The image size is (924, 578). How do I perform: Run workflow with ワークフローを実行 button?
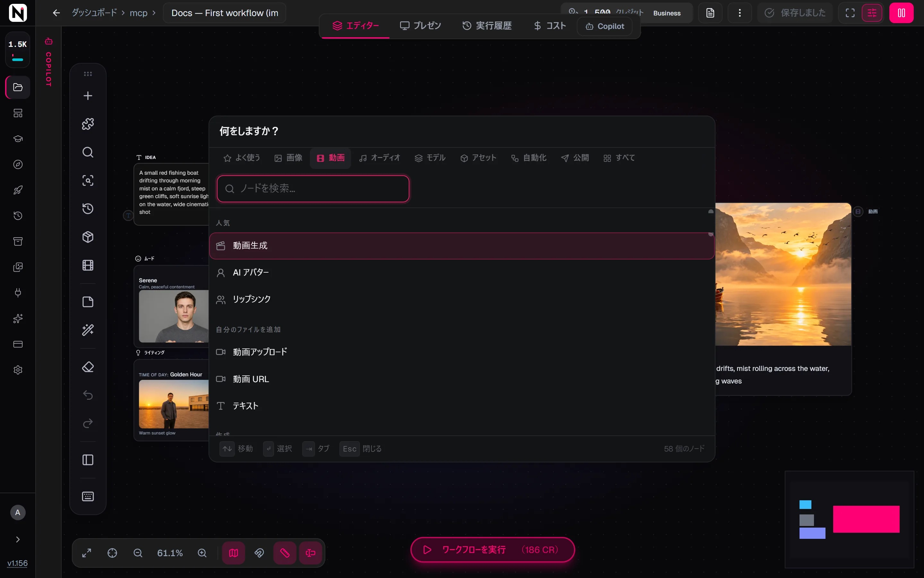pos(492,550)
